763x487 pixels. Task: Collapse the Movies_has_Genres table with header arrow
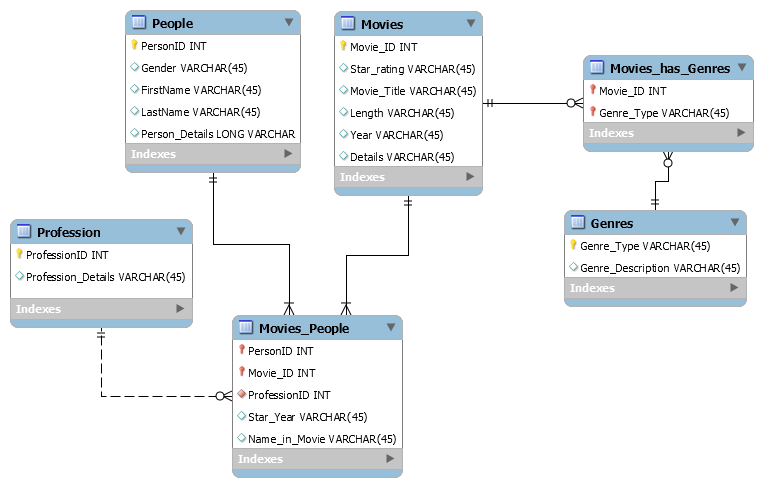(742, 67)
